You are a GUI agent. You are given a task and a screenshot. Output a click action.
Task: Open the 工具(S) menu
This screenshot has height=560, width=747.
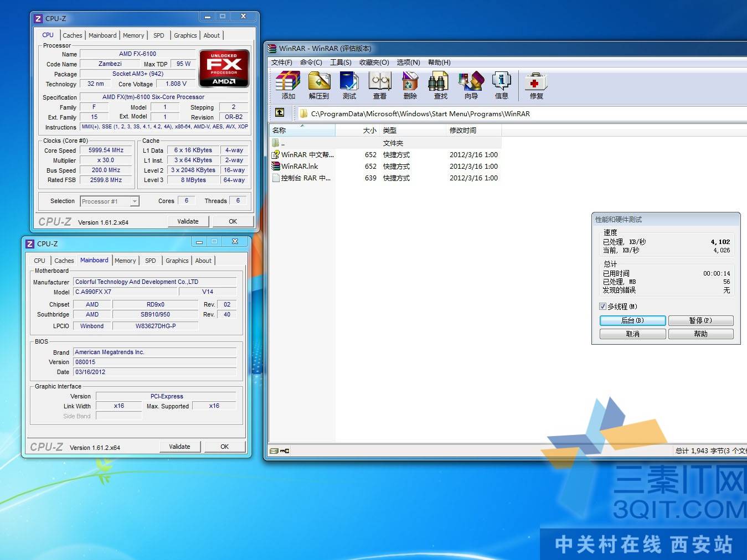coord(341,63)
